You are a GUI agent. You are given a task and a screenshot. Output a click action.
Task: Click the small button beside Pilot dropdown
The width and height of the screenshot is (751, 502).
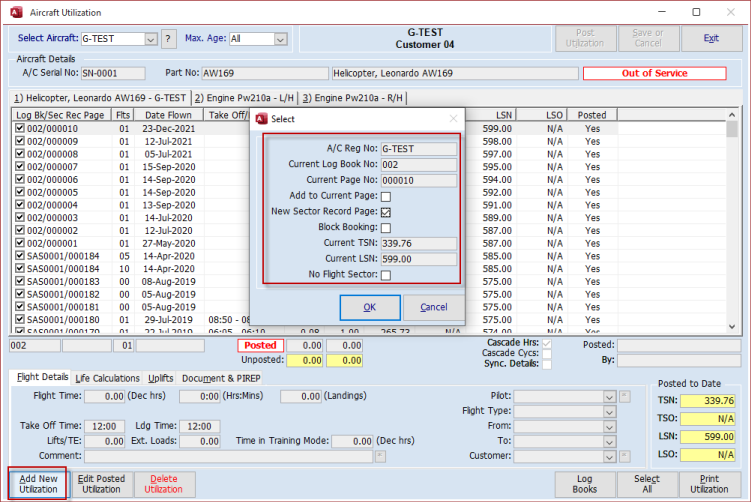point(625,397)
